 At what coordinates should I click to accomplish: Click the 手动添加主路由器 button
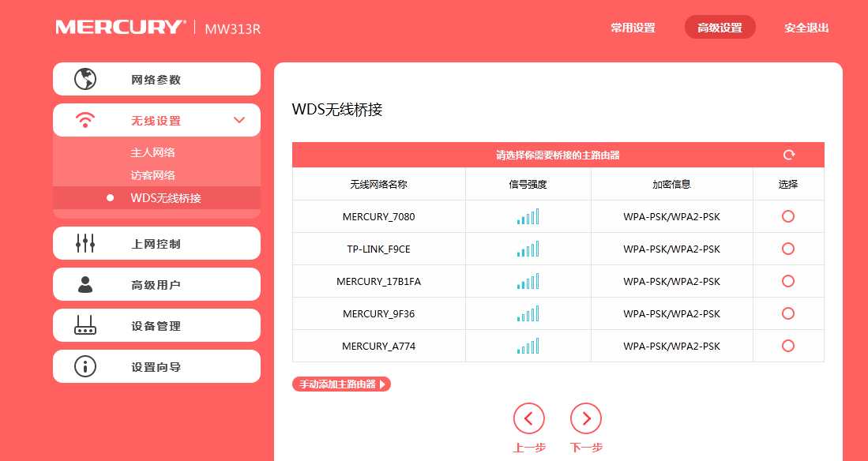[x=341, y=384]
